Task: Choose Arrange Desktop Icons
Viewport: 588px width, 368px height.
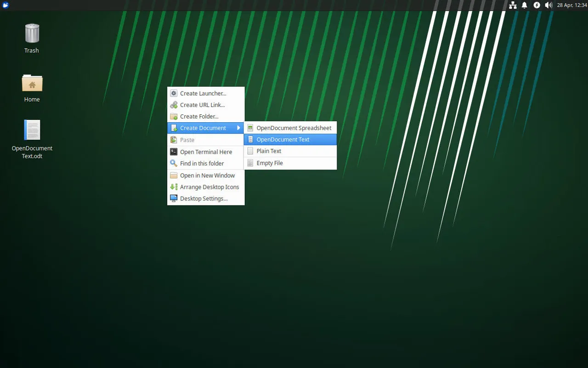Action: click(206, 187)
